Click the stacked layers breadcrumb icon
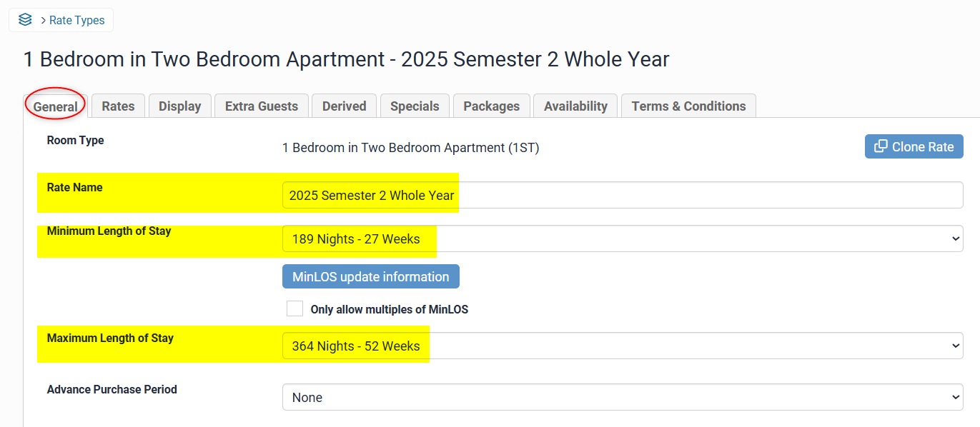This screenshot has height=427, width=980. coord(25,20)
